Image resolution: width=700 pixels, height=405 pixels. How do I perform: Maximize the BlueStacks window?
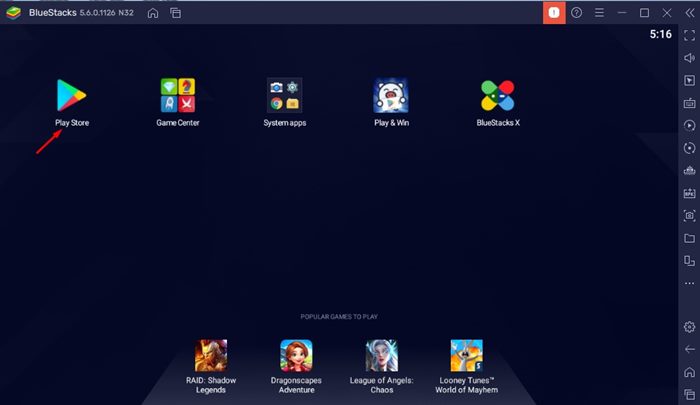coord(644,13)
